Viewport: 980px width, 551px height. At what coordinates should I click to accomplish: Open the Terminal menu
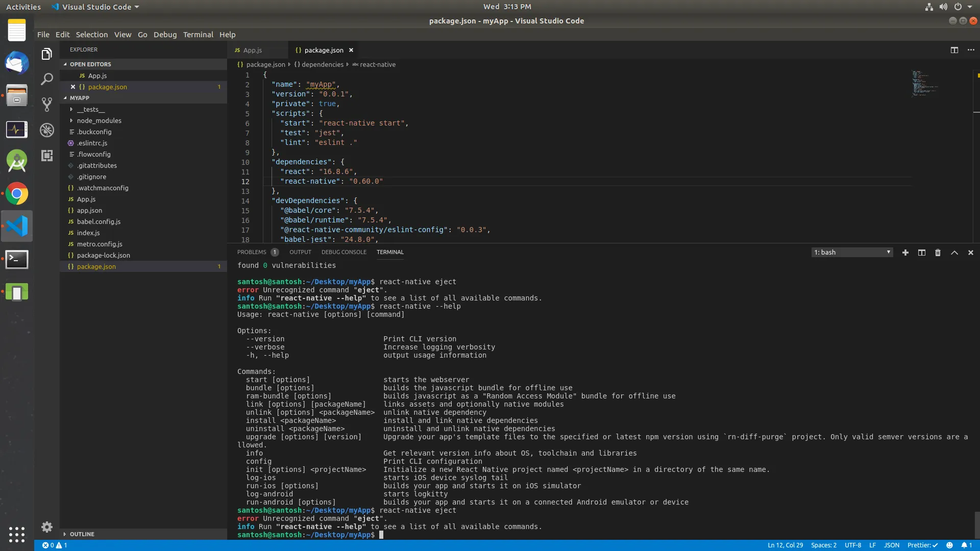coord(198,35)
